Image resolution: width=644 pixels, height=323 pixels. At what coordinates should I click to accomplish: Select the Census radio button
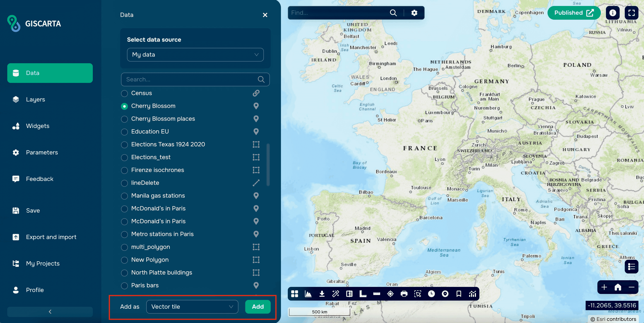[x=124, y=93]
